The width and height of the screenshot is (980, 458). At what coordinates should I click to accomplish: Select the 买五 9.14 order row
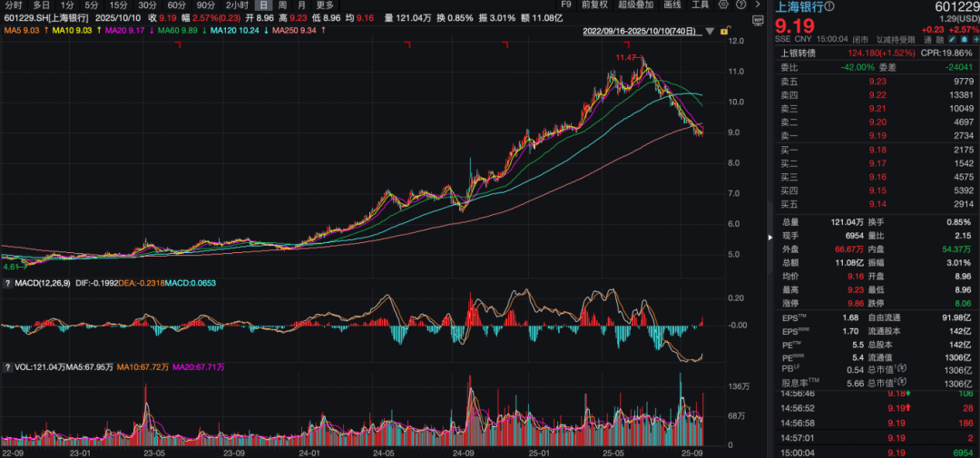click(x=877, y=204)
